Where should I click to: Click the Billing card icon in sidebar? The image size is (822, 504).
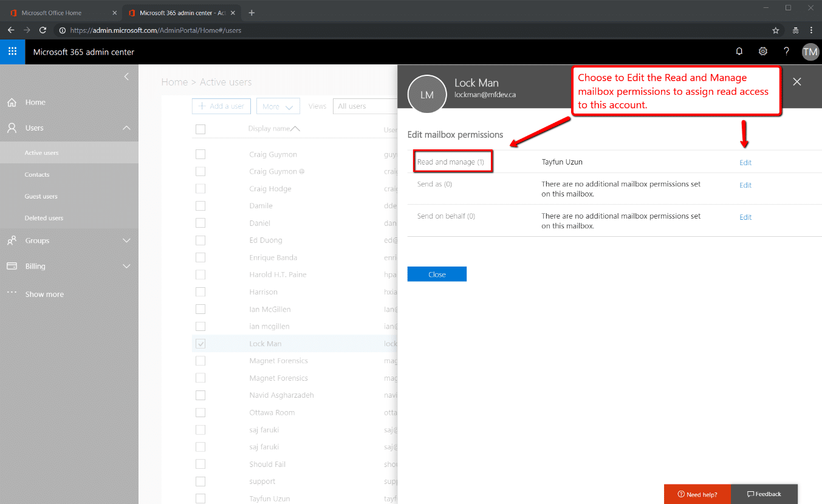coord(12,266)
